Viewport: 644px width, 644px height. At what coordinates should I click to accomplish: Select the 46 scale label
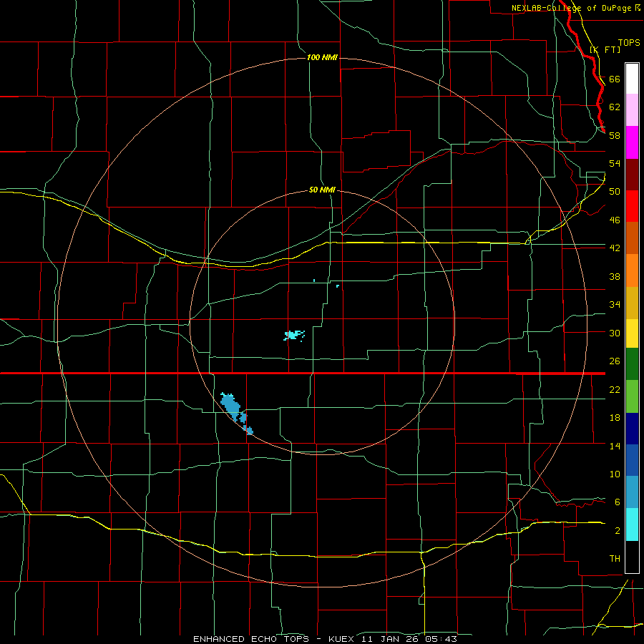(x=615, y=220)
